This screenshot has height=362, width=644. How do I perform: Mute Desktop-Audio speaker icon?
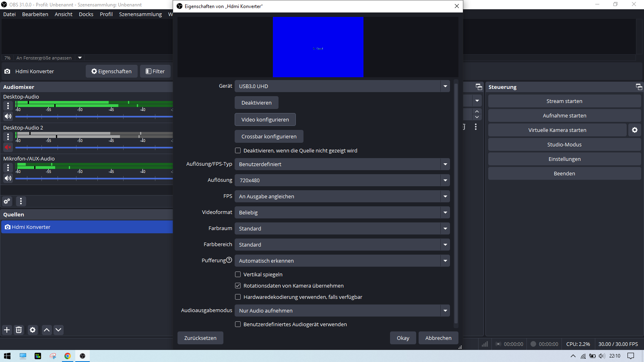coord(8,116)
